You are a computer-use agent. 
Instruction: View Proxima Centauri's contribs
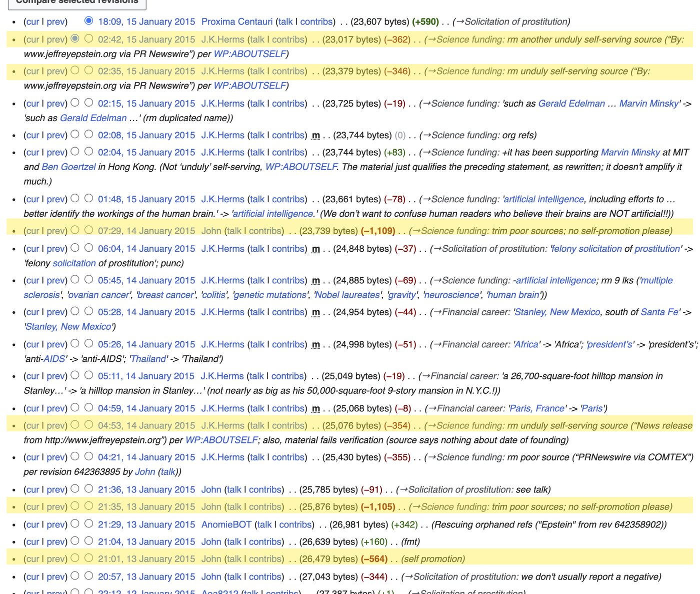tap(316, 22)
